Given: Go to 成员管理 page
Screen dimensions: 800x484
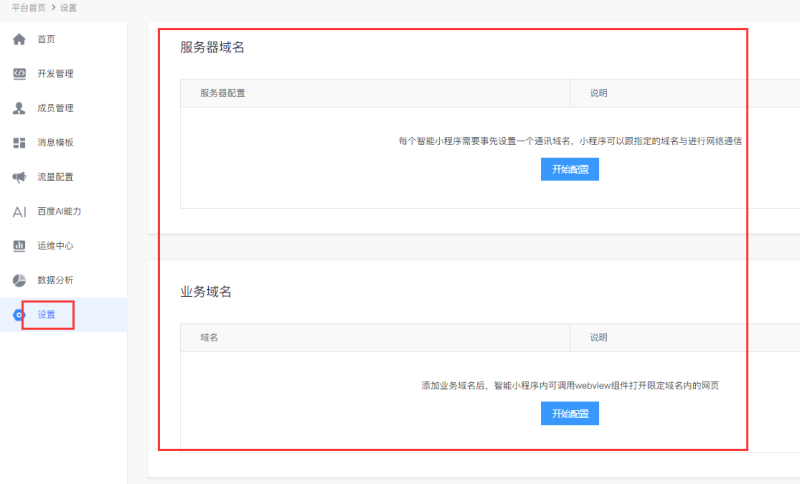Looking at the screenshot, I should tap(55, 108).
